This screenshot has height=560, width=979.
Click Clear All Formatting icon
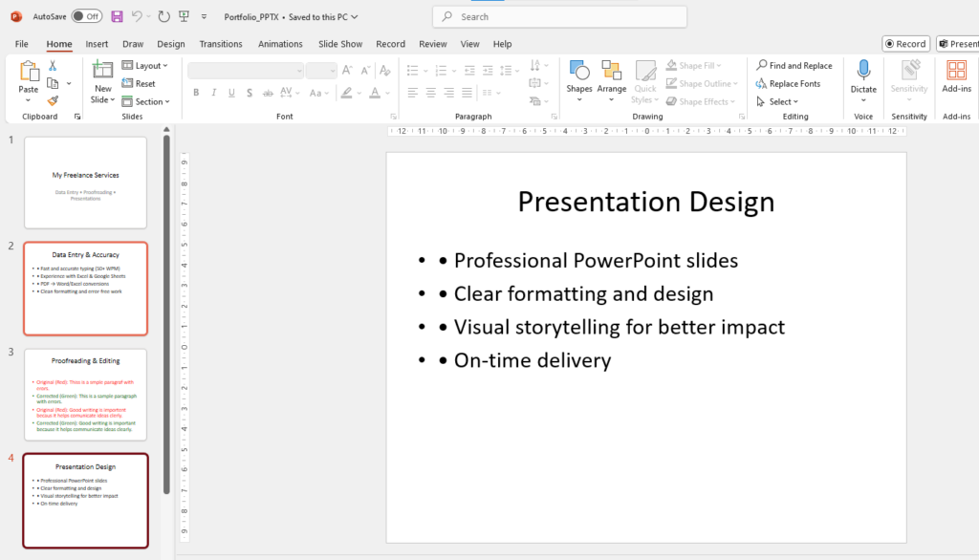pyautogui.click(x=385, y=71)
